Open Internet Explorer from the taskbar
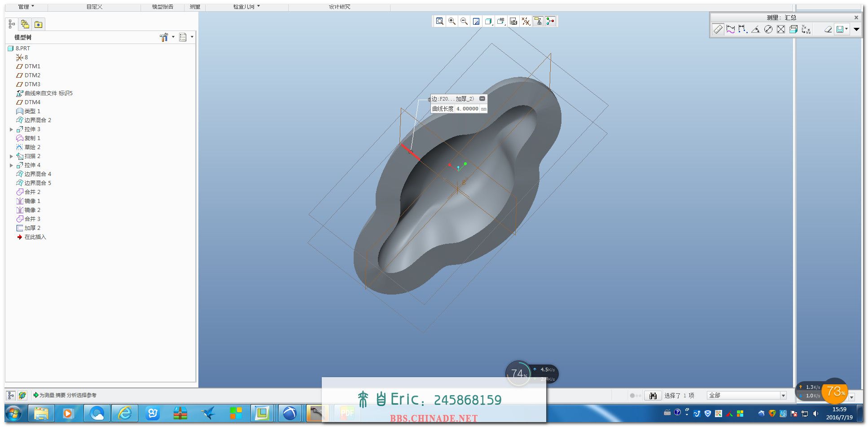 point(125,413)
